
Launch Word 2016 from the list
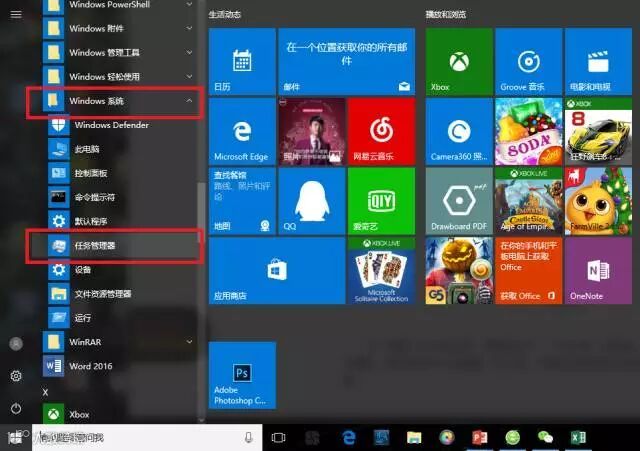tap(118, 366)
